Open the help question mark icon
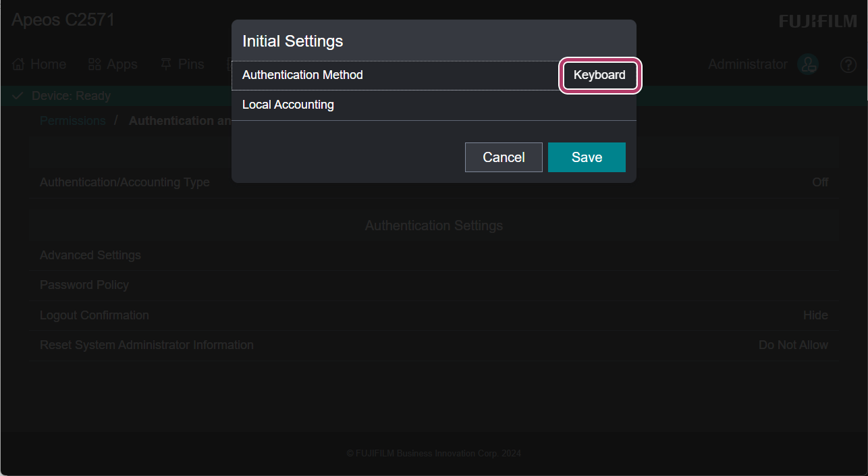Viewport: 868px width, 476px height. click(x=848, y=65)
